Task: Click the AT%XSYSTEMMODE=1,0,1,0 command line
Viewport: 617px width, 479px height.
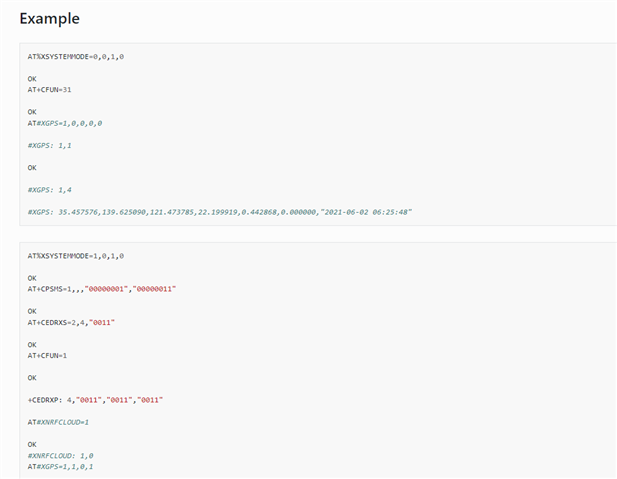Action: pos(76,256)
